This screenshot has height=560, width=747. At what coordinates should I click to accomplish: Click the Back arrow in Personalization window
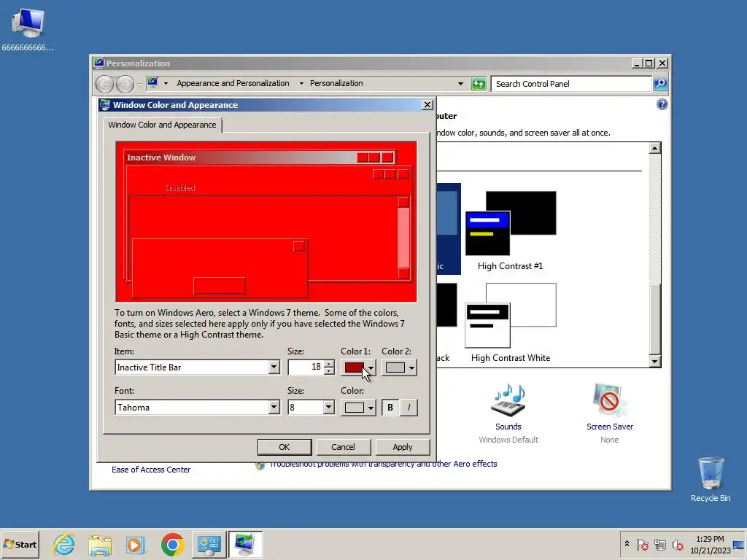tap(104, 84)
